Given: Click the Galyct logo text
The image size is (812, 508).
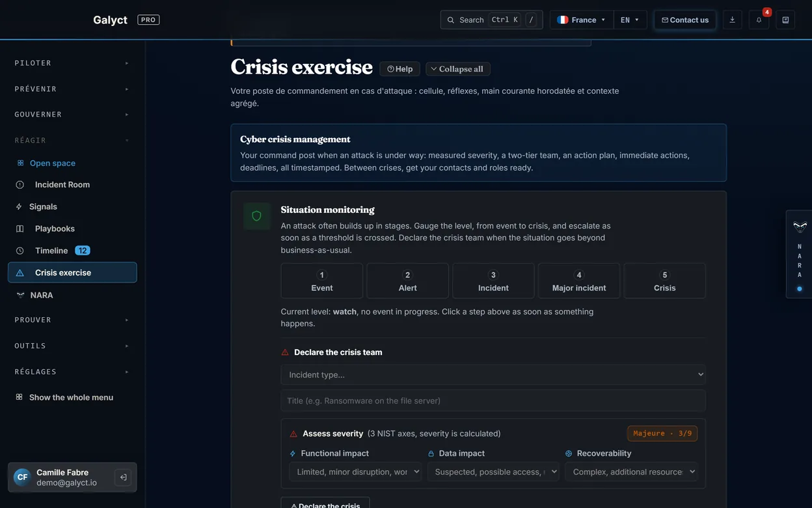Looking at the screenshot, I should (110, 20).
